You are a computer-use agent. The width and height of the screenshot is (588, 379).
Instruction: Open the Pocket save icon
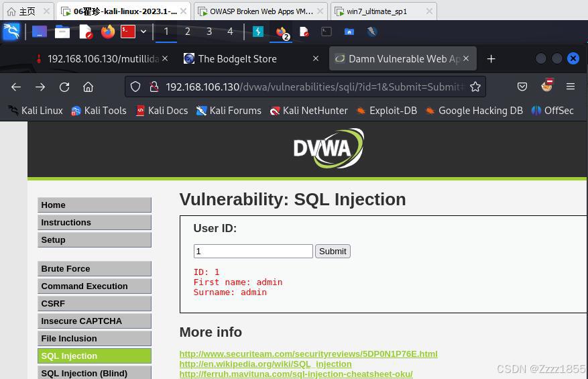coord(522,87)
